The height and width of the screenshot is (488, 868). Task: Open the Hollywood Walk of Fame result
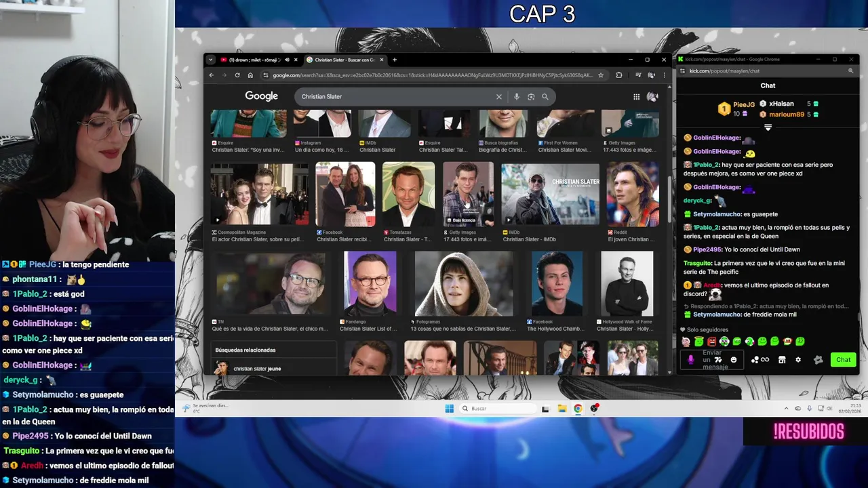coord(627,283)
